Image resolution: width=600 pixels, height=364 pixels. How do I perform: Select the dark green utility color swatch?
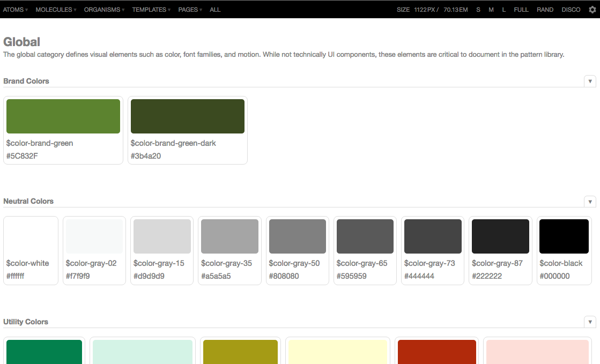click(x=45, y=352)
